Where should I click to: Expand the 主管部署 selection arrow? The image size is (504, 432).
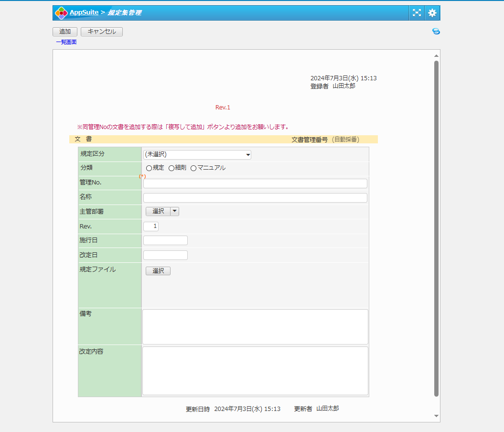coord(174,211)
